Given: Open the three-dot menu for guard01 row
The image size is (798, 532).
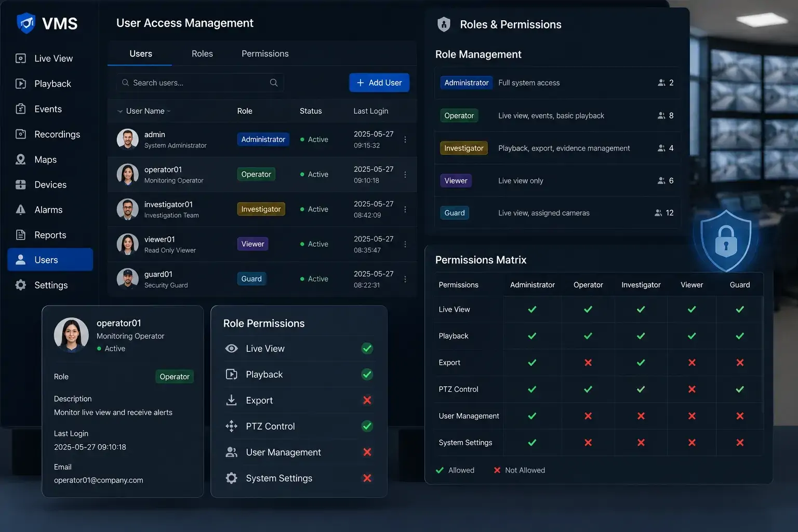Looking at the screenshot, I should click(x=405, y=278).
